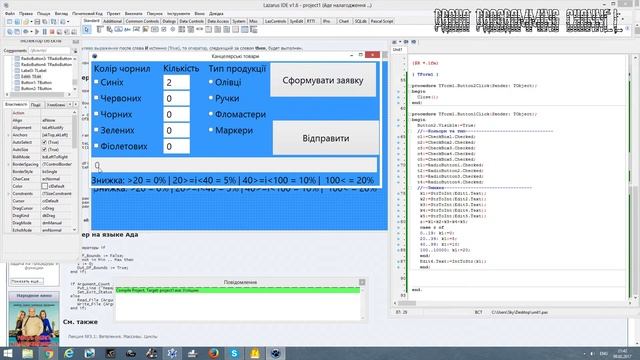Close the Повідомлення messages panel
This screenshot has height=360, width=640.
coord(362,282)
